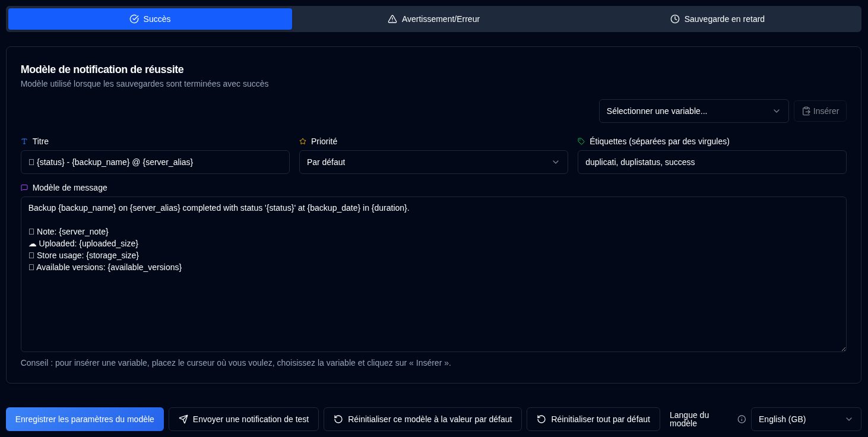Click the chevron in the English (GB) dropdown
The image size is (868, 437).
click(849, 419)
